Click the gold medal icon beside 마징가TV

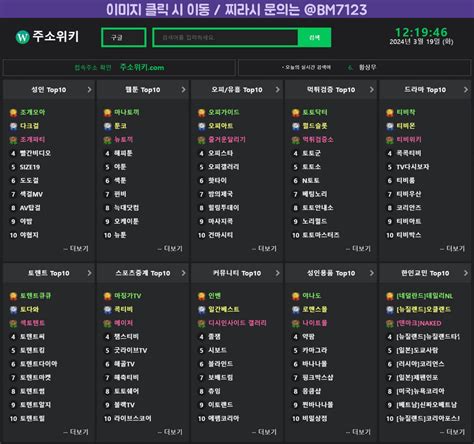click(x=107, y=296)
